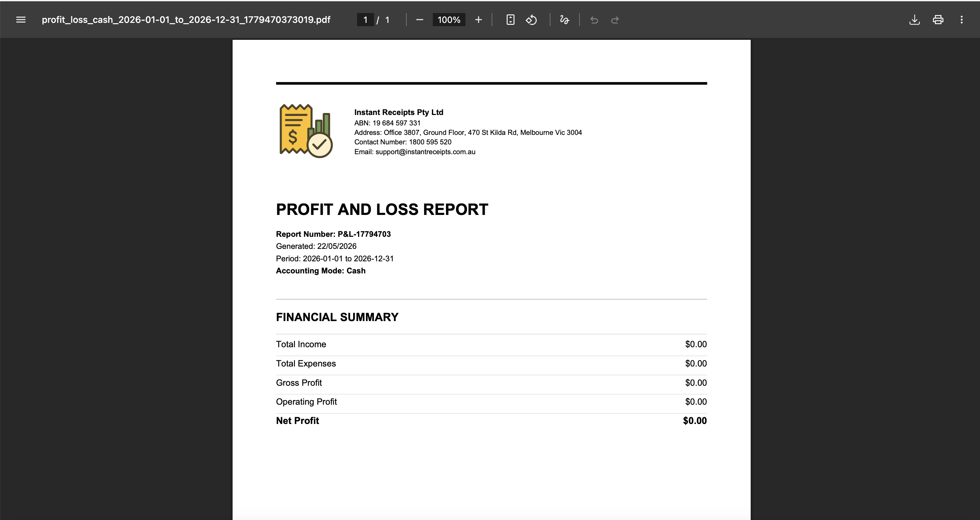Select the Instant Receipts Pty Ltd heading

[x=399, y=112]
